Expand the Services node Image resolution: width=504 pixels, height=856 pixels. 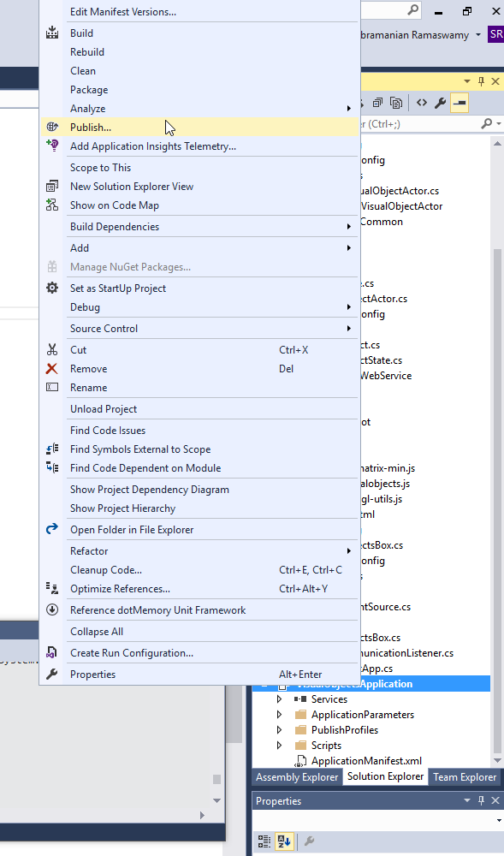[x=278, y=698]
